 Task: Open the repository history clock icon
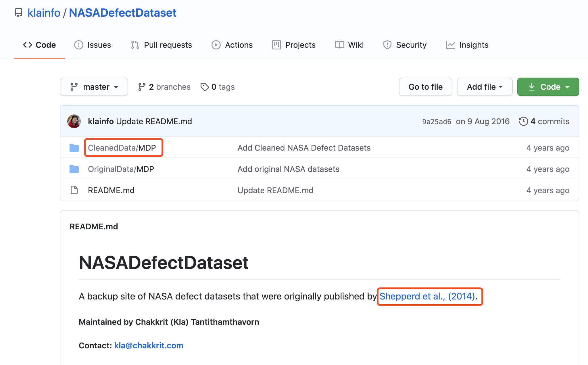[524, 121]
